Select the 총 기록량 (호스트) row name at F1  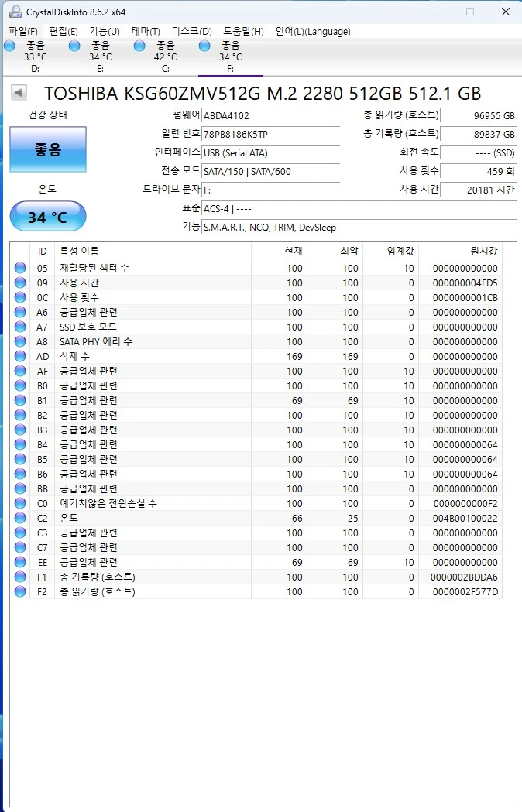pos(98,577)
